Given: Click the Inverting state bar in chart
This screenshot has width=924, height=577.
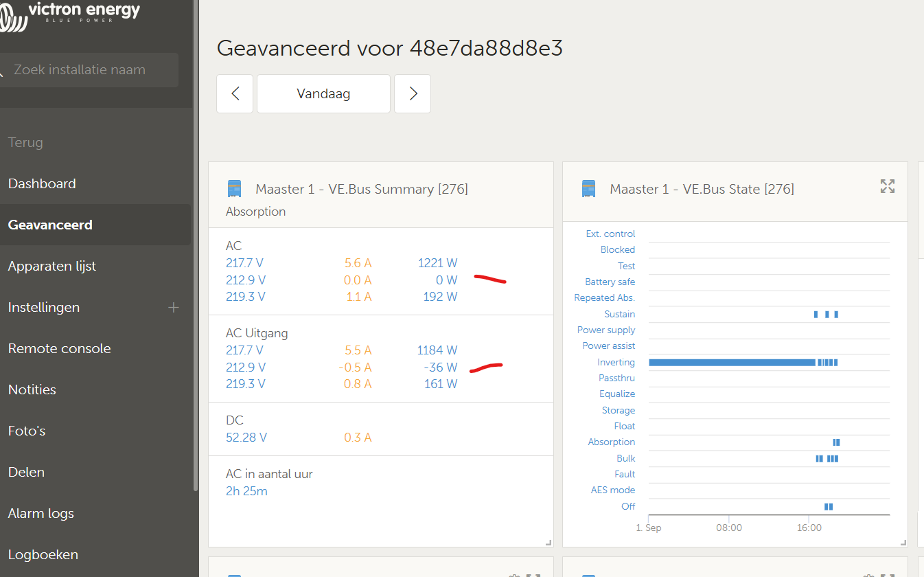Looking at the screenshot, I should (731, 362).
